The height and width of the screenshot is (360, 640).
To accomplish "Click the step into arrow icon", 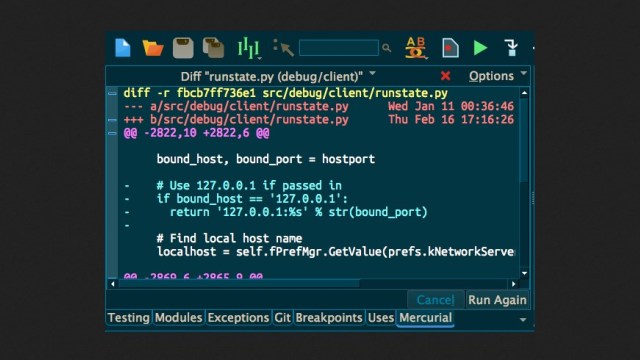I will pos(511,48).
